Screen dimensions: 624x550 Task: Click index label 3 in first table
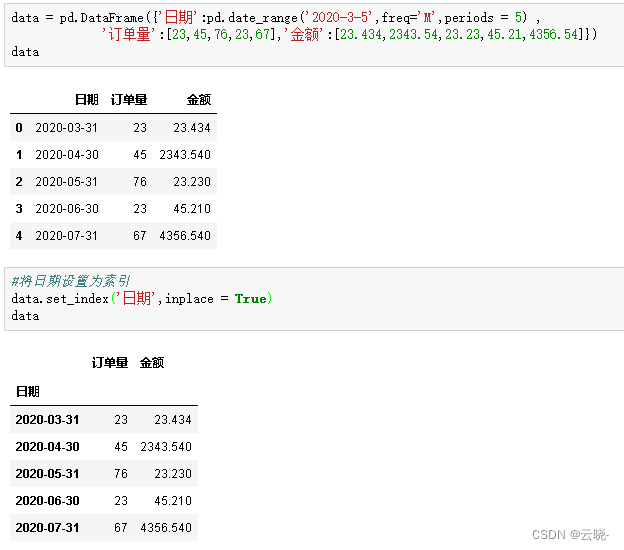pos(19,209)
